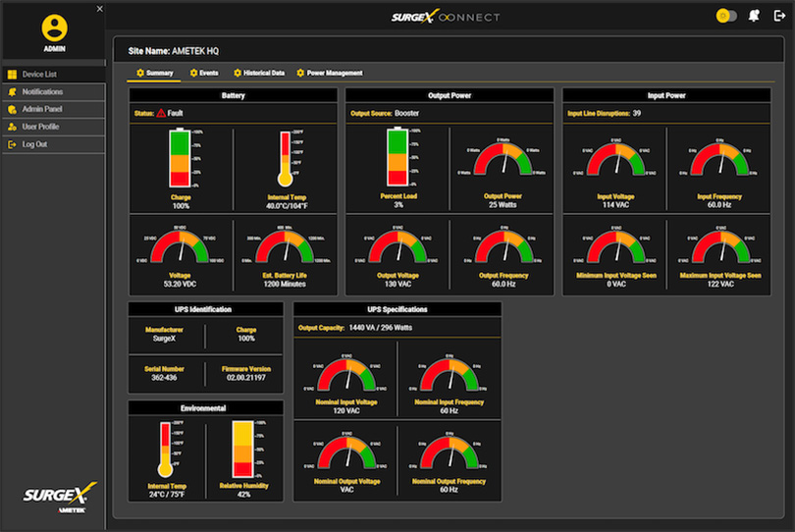Open the Historical Data tab
The width and height of the screenshot is (795, 532).
[259, 73]
